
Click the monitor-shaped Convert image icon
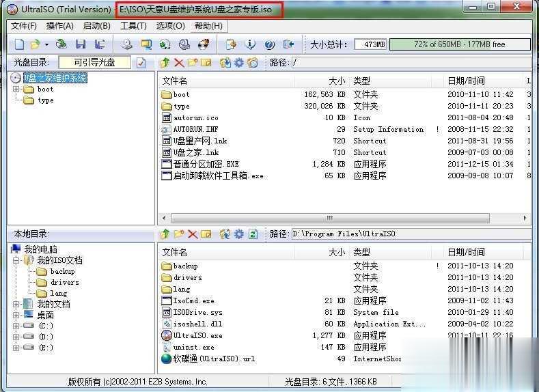[146, 44]
